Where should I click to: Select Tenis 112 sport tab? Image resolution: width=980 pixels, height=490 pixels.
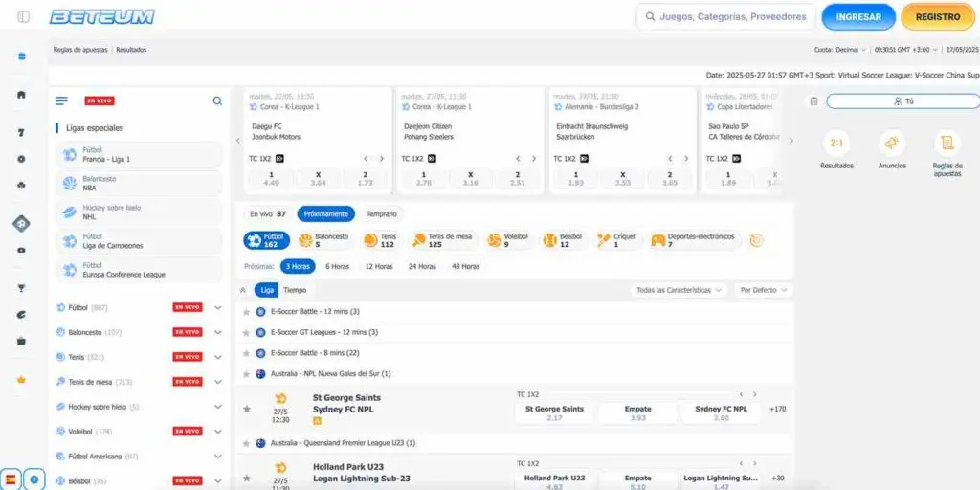click(x=379, y=240)
